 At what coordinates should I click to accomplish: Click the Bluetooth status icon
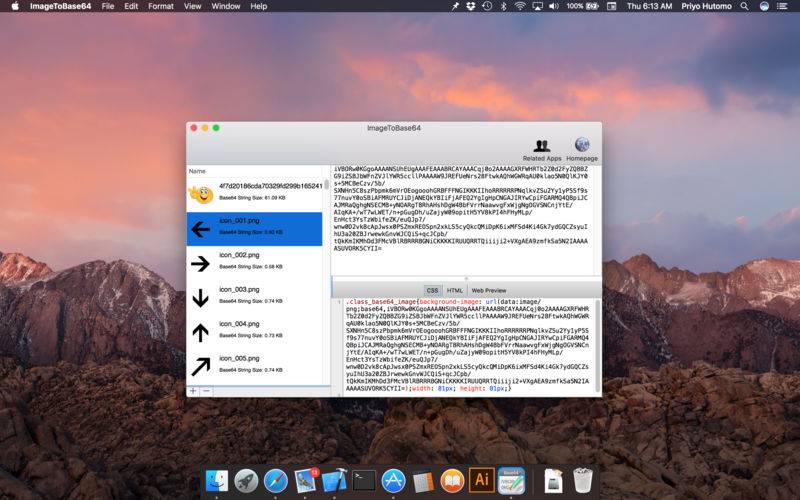503,6
